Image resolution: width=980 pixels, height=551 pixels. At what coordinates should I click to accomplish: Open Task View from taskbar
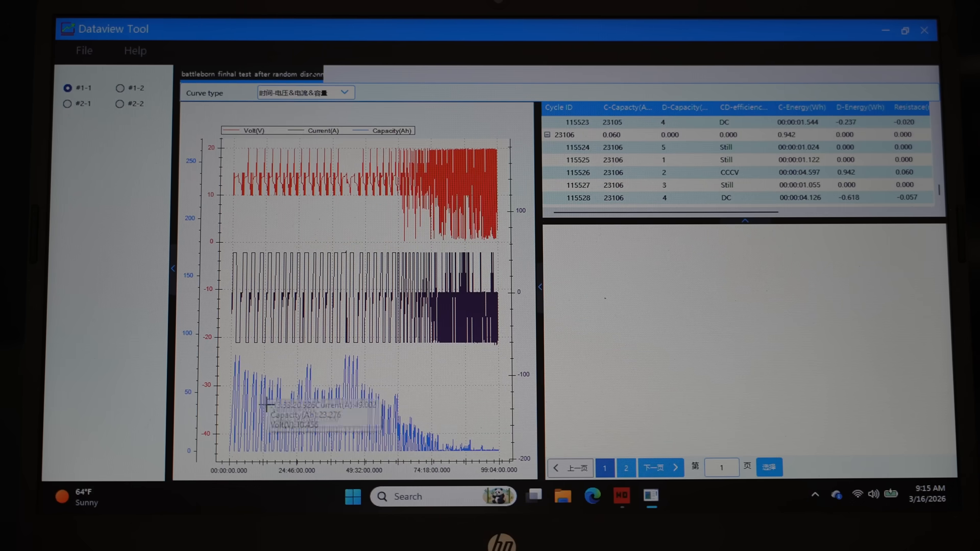pyautogui.click(x=534, y=495)
